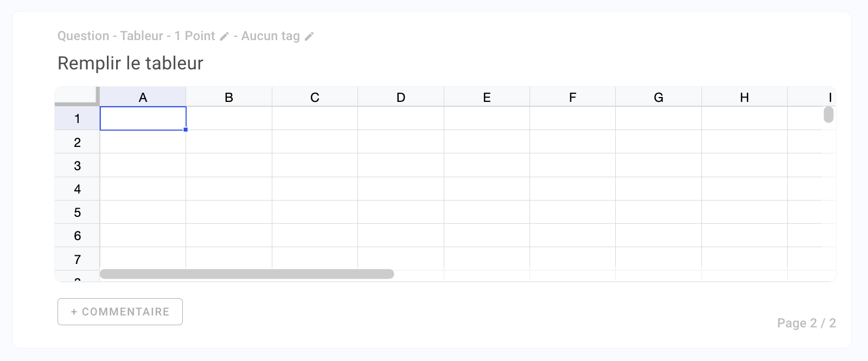Click the Aucun tag label
868x361 pixels.
270,36
